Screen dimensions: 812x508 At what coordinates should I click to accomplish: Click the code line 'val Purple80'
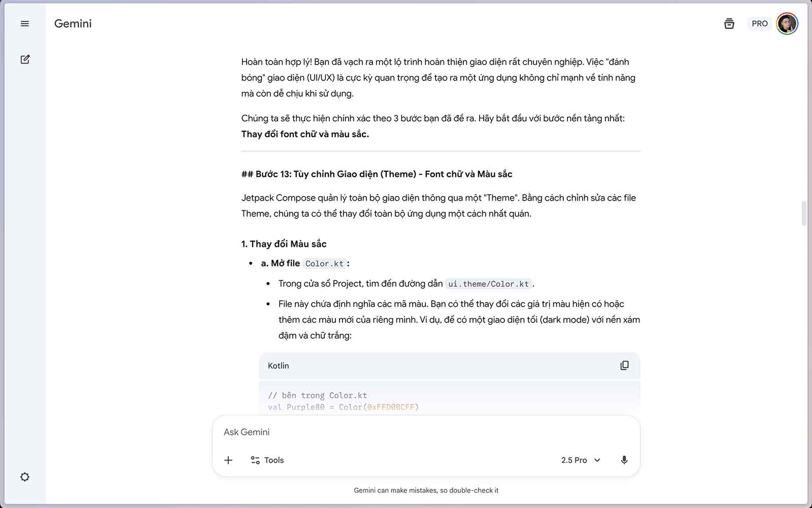click(343, 407)
